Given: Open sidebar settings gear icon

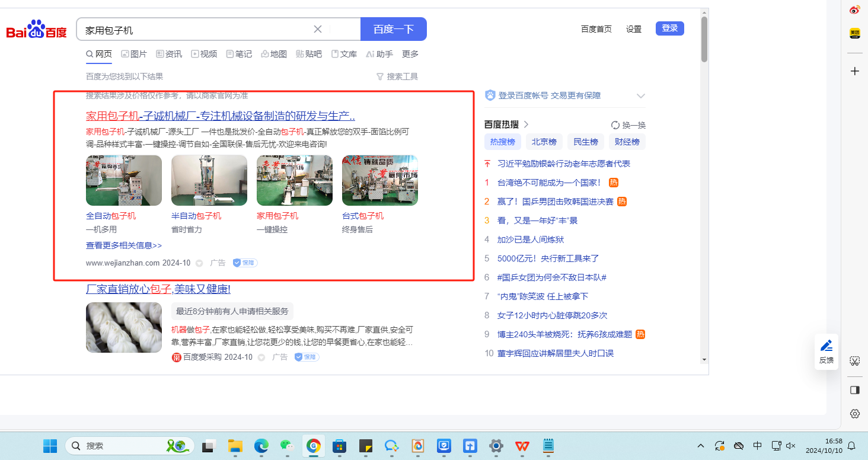Looking at the screenshot, I should pyautogui.click(x=854, y=413).
